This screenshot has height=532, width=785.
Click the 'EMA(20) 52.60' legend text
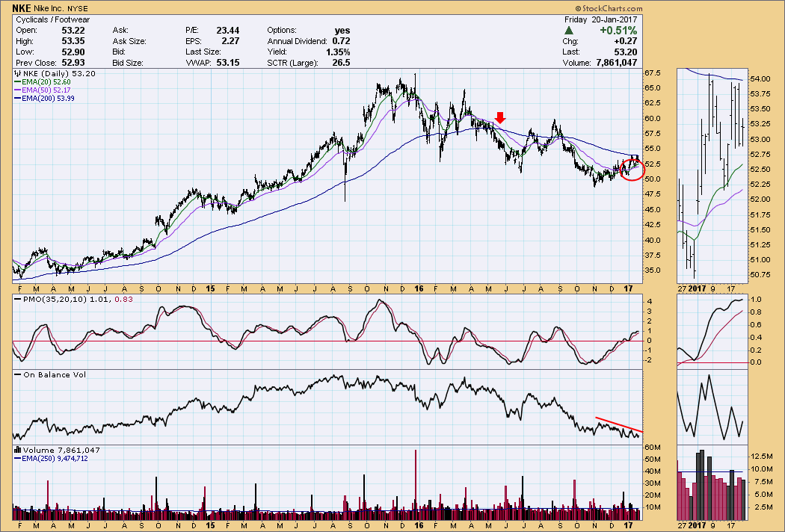pos(46,82)
